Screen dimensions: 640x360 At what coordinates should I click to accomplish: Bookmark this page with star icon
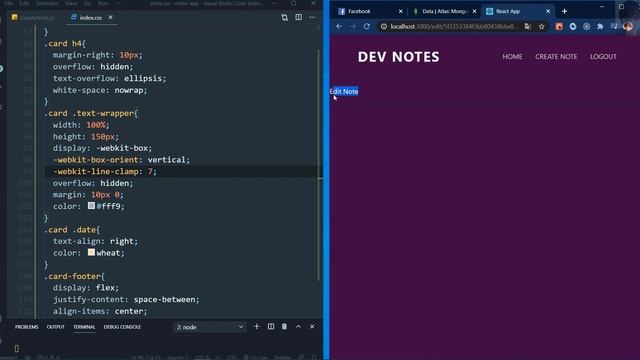click(x=542, y=27)
